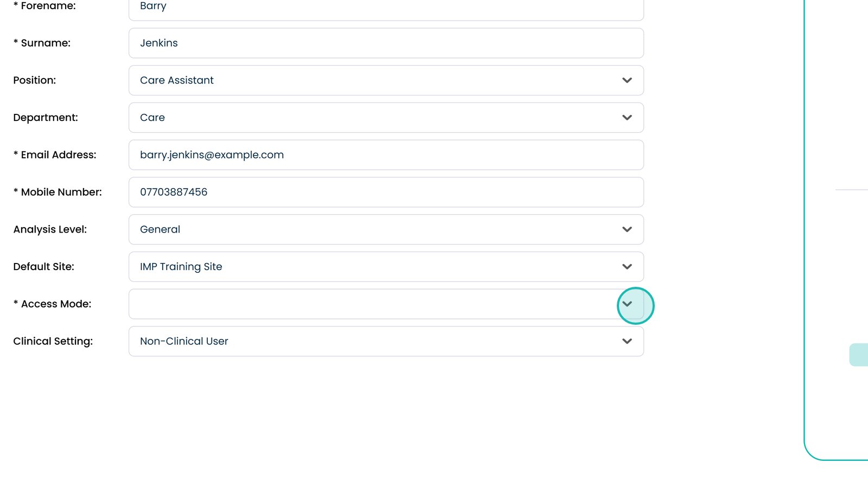
Task: Click the "Clinical Setting:" label text
Action: click(53, 342)
